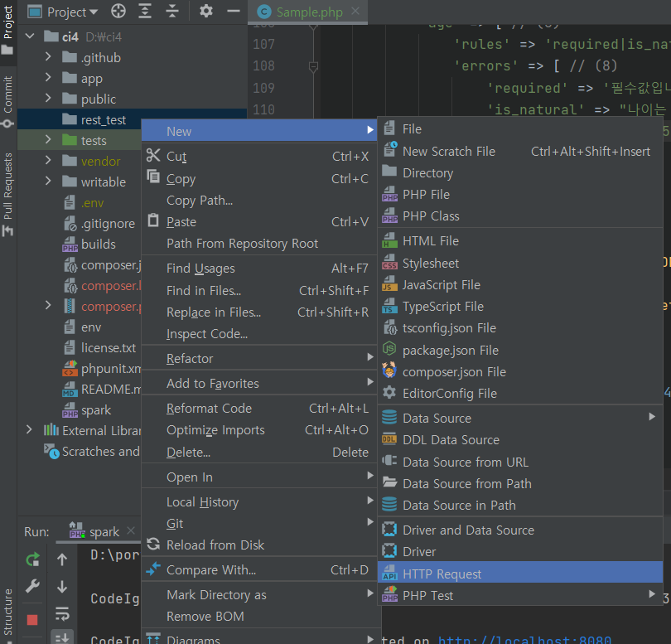This screenshot has width=671, height=644.
Task: Click Delete... in context menu
Action: pyautogui.click(x=259, y=453)
